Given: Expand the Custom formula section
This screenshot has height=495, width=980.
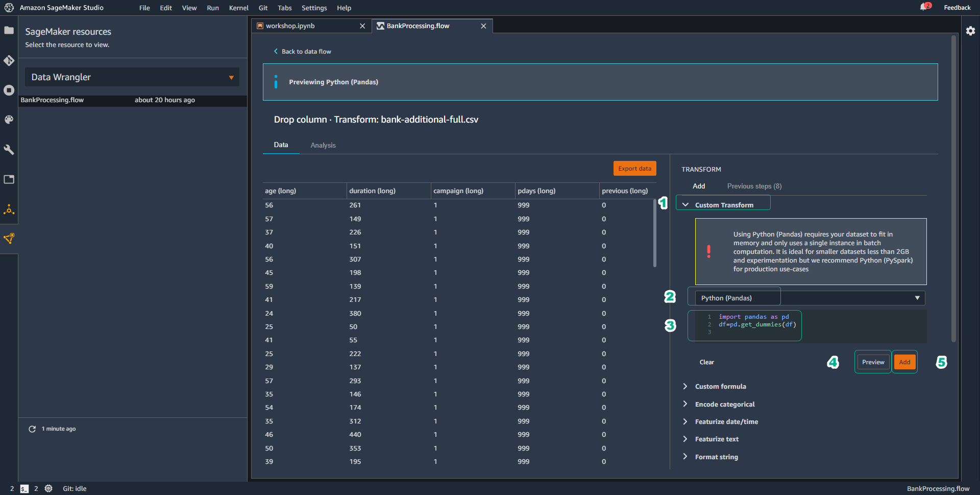Looking at the screenshot, I should 685,387.
